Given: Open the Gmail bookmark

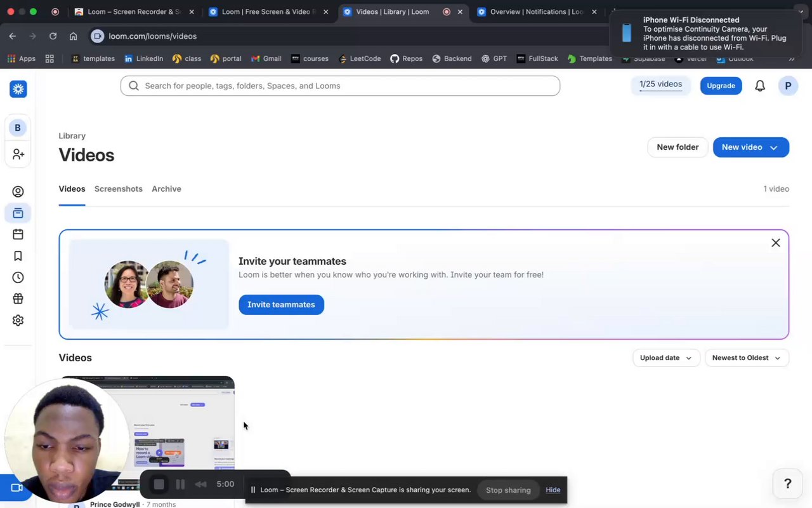Looking at the screenshot, I should (266, 58).
